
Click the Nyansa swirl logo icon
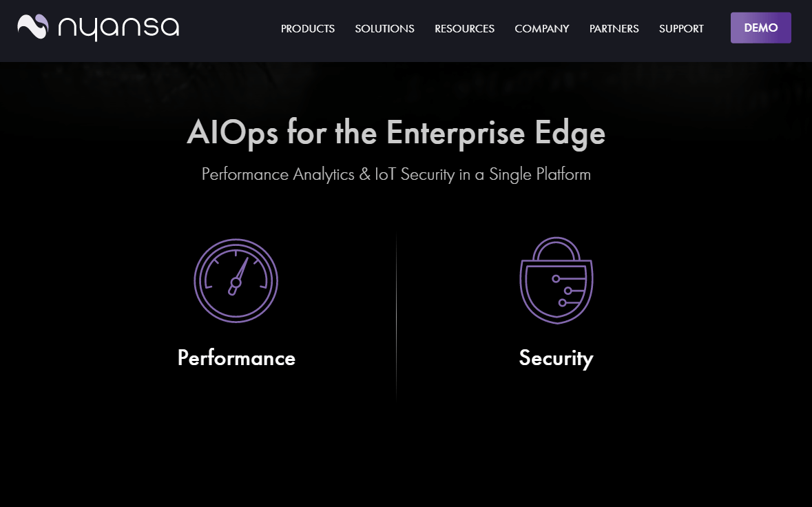(x=33, y=27)
